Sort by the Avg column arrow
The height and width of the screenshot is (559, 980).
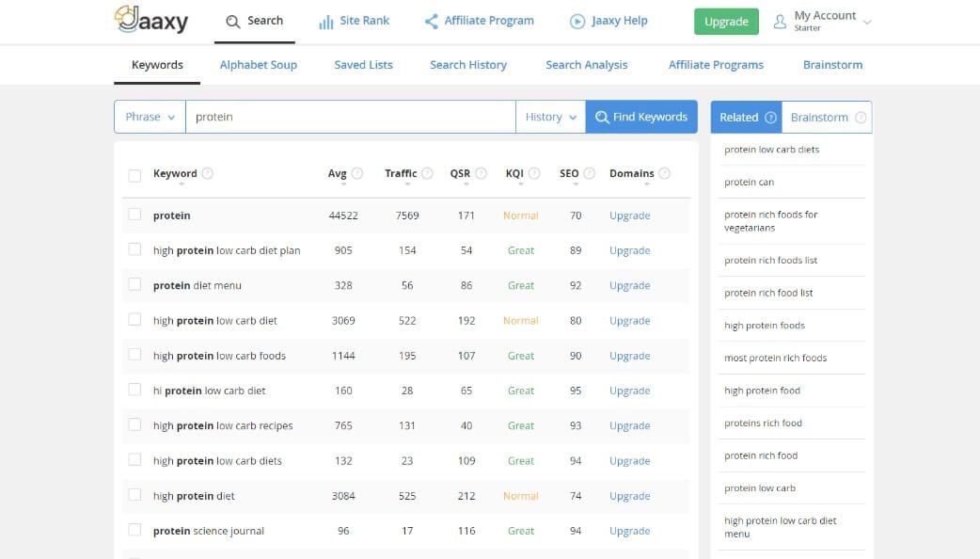pos(343,184)
